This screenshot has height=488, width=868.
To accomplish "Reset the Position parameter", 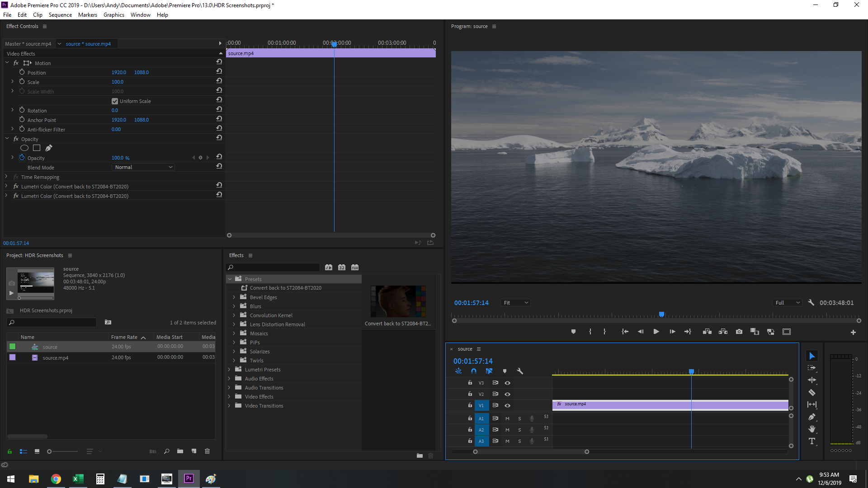I will click(x=219, y=71).
